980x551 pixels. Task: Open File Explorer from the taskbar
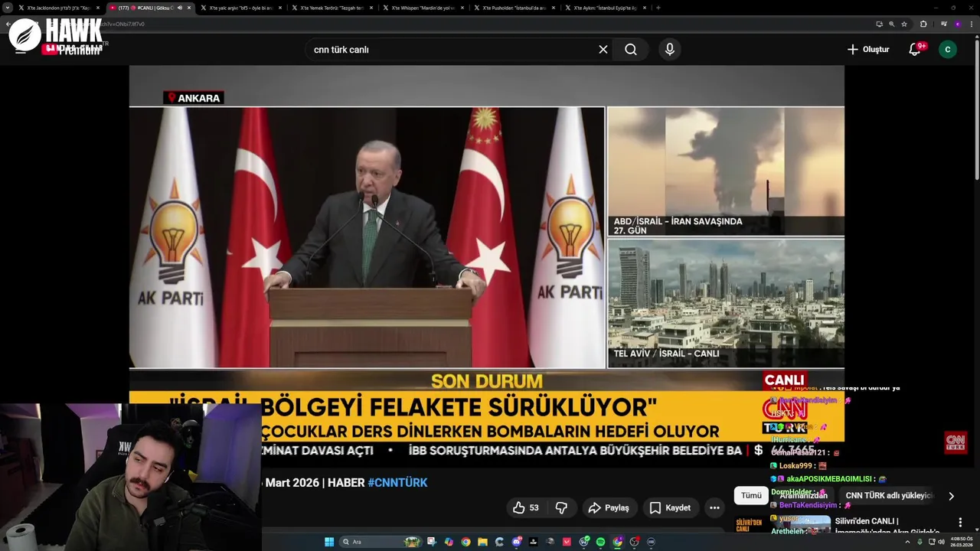[x=482, y=542]
